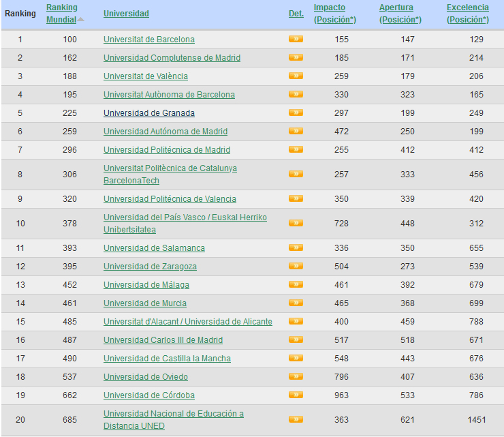
Task: Sort table by Ranking Mundial header
Action: pos(62,14)
